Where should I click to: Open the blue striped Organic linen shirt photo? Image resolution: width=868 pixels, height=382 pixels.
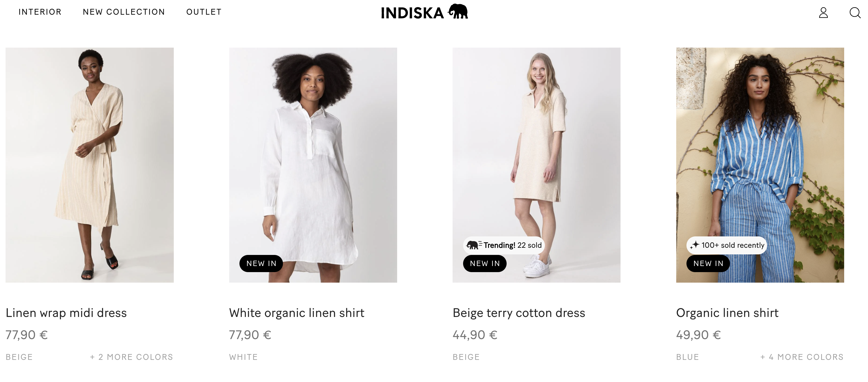click(760, 165)
